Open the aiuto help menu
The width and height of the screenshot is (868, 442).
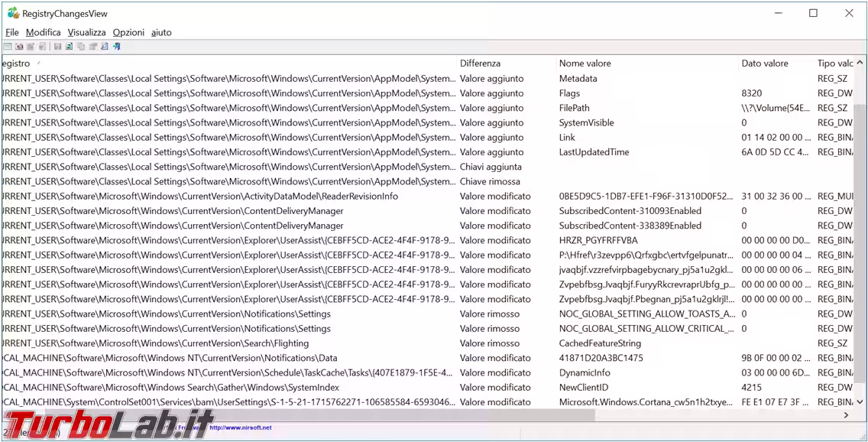161,32
